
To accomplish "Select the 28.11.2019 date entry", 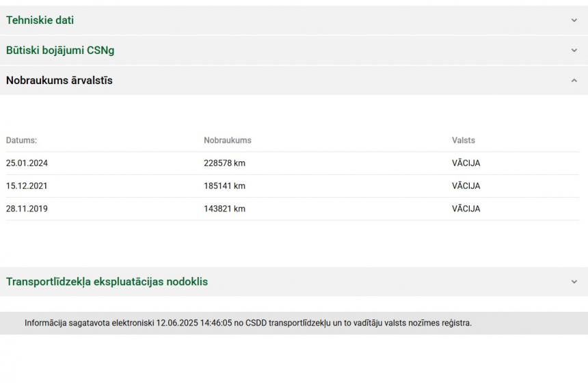I will point(27,209).
